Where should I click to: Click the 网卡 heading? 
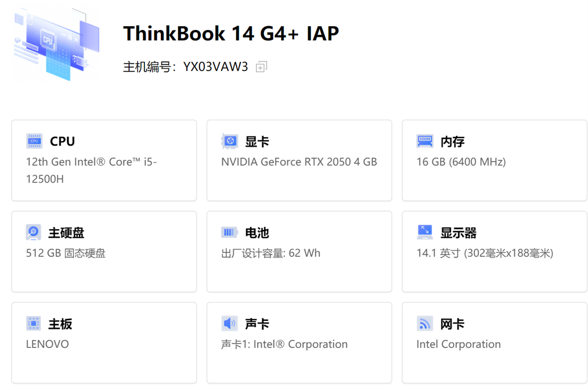[453, 324]
